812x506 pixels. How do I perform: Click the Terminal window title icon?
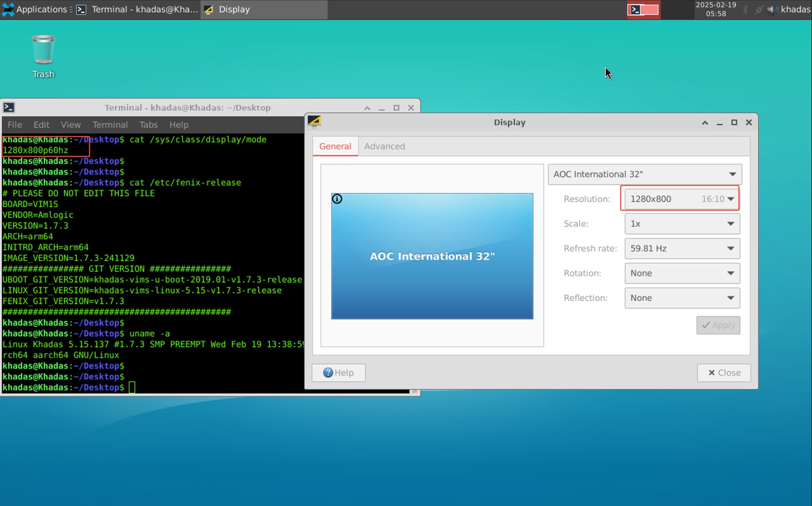coord(9,107)
